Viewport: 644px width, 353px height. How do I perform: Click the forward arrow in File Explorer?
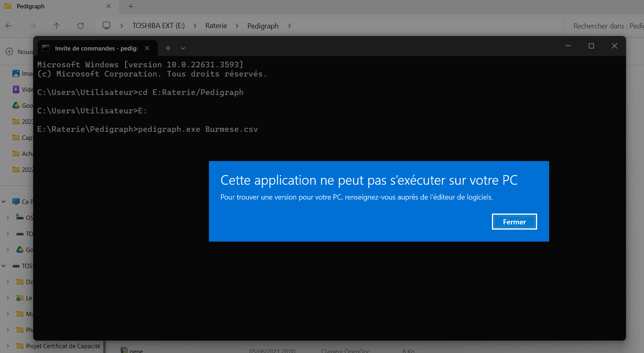point(33,26)
